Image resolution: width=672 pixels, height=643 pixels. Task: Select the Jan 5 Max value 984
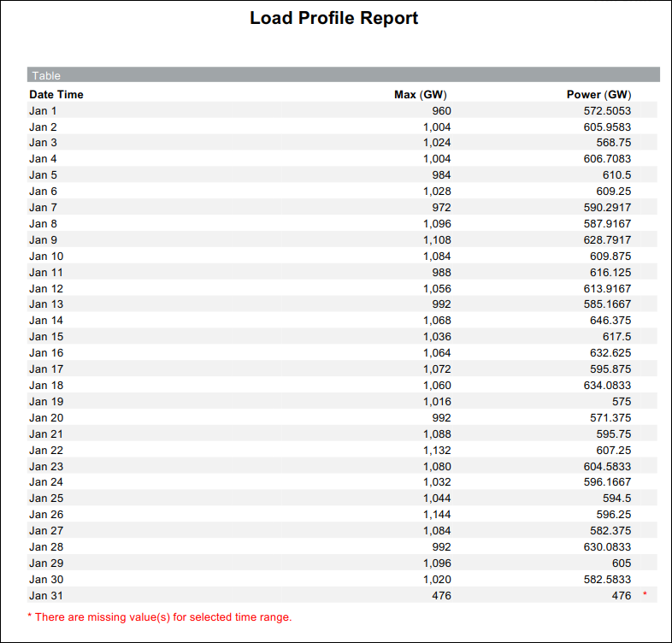[x=441, y=175]
